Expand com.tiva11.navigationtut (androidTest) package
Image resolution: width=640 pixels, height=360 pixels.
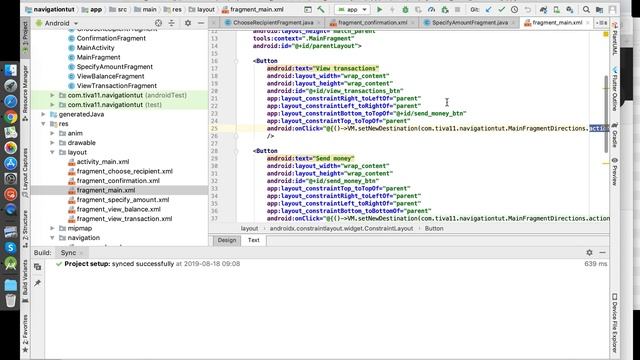click(x=52, y=95)
